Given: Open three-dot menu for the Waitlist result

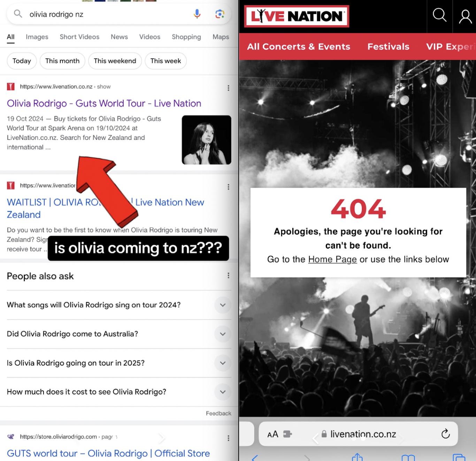Looking at the screenshot, I should [228, 187].
